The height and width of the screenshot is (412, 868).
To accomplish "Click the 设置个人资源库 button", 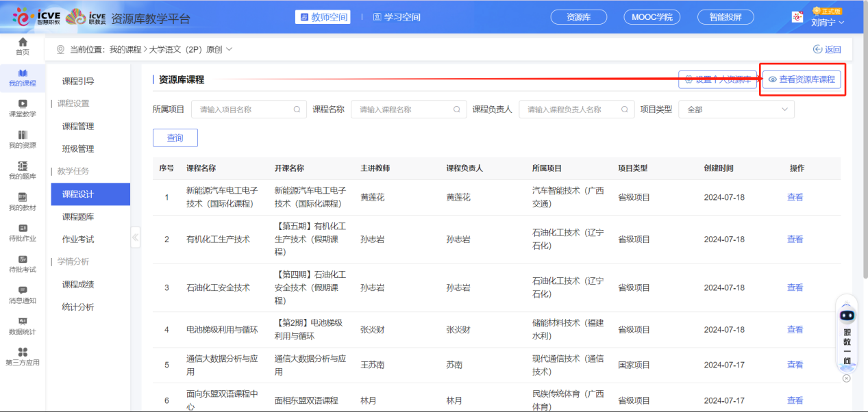I will click(717, 79).
